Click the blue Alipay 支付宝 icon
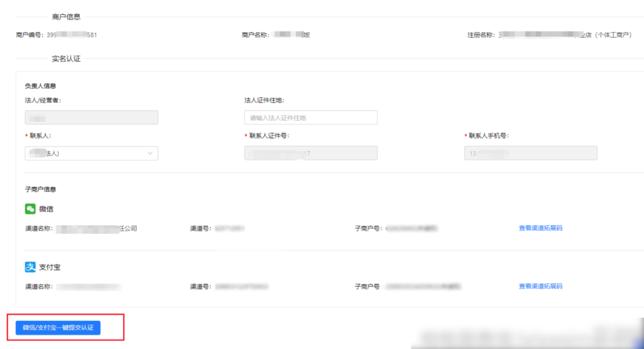 pos(30,267)
